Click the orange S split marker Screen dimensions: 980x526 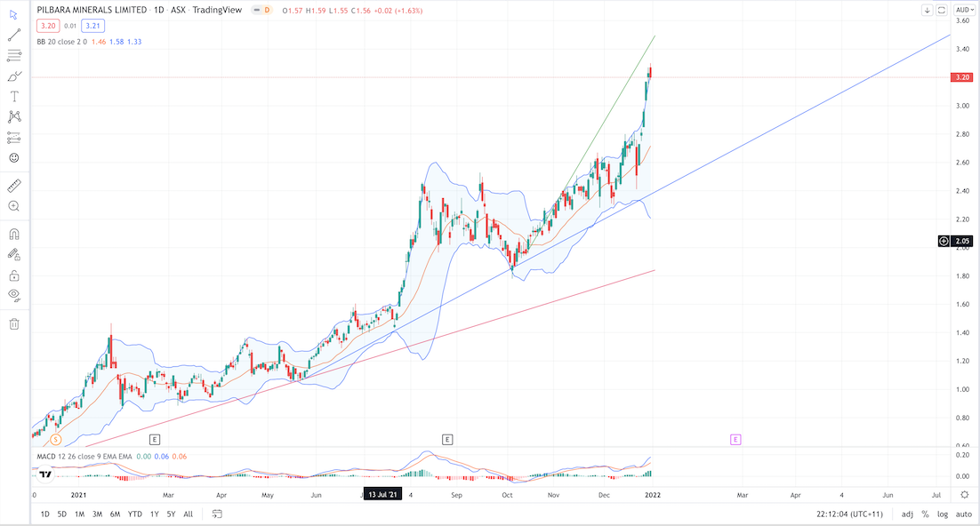56,440
